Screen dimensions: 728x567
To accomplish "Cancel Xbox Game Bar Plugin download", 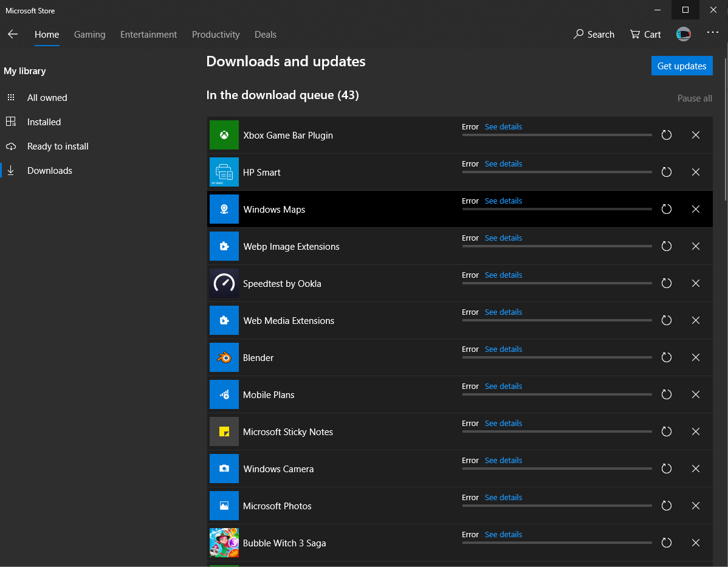I will tap(696, 135).
